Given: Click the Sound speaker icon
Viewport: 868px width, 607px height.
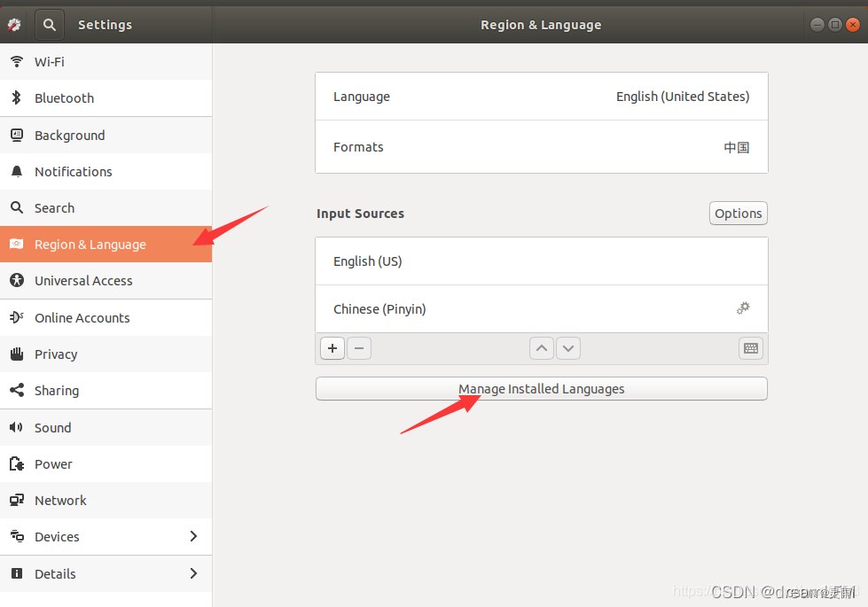Looking at the screenshot, I should pyautogui.click(x=17, y=427).
